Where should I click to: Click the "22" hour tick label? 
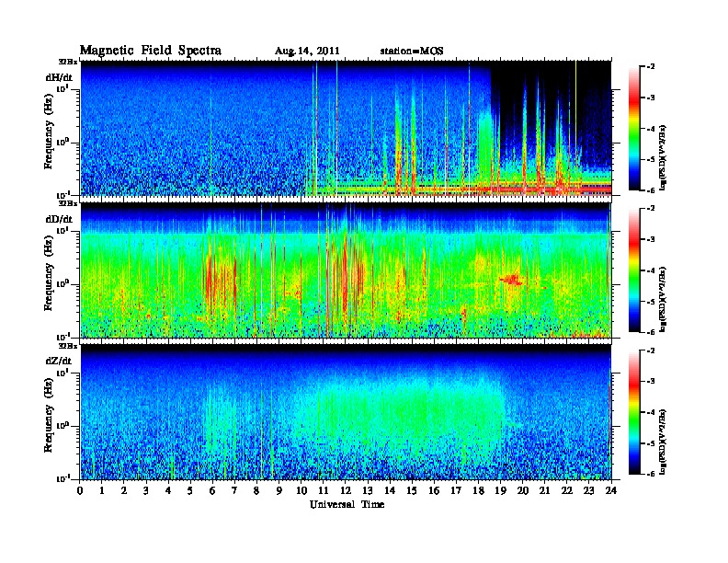pyautogui.click(x=567, y=491)
